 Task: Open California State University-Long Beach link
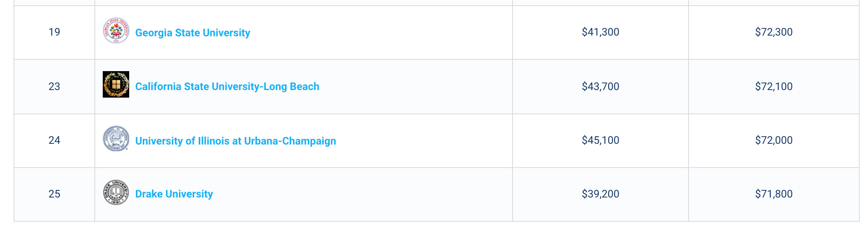point(227,86)
